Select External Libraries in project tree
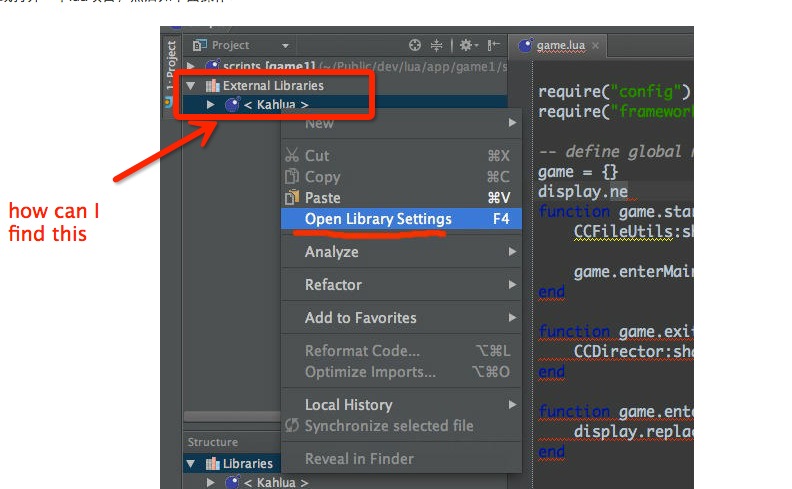This screenshot has width=792, height=489. coord(273,86)
